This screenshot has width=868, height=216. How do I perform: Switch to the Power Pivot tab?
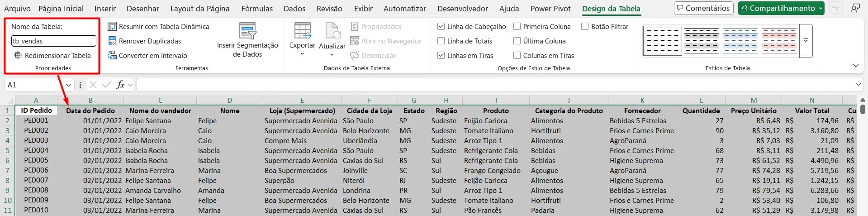tap(550, 9)
